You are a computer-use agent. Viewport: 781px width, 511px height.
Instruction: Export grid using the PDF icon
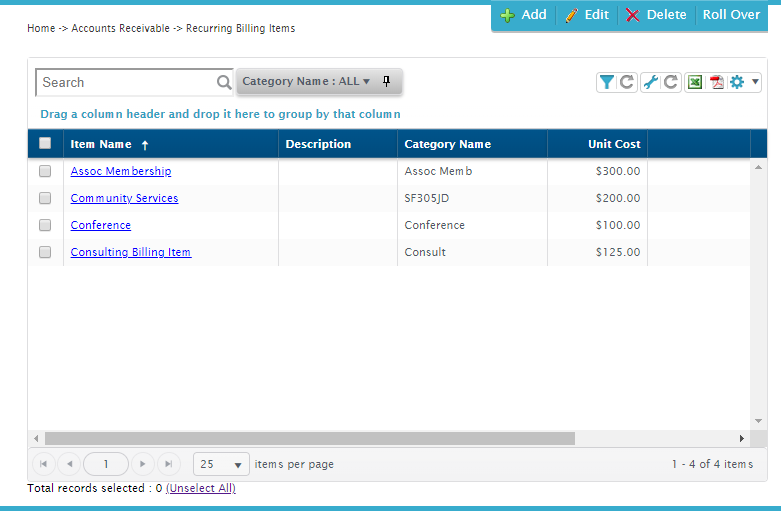[716, 83]
